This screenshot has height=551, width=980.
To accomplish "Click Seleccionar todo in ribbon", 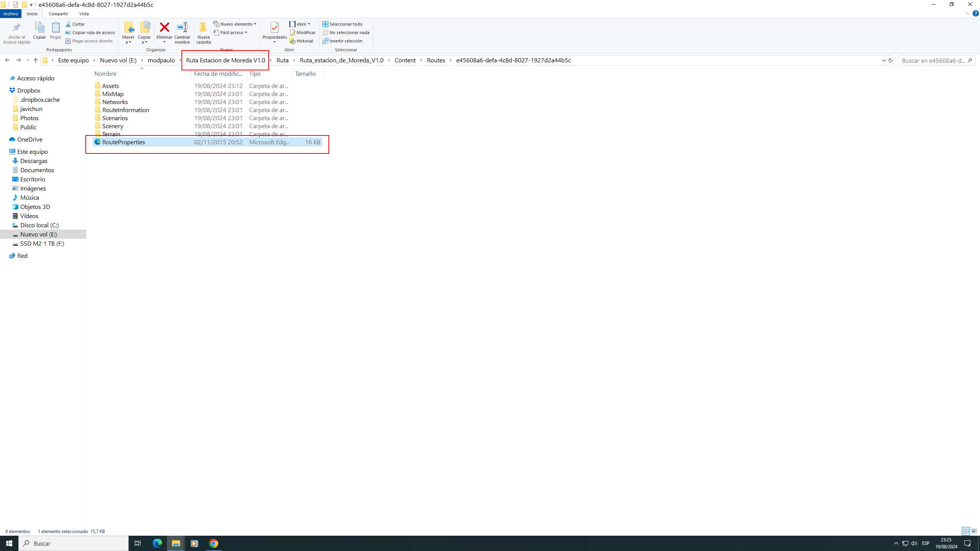I will click(x=343, y=24).
